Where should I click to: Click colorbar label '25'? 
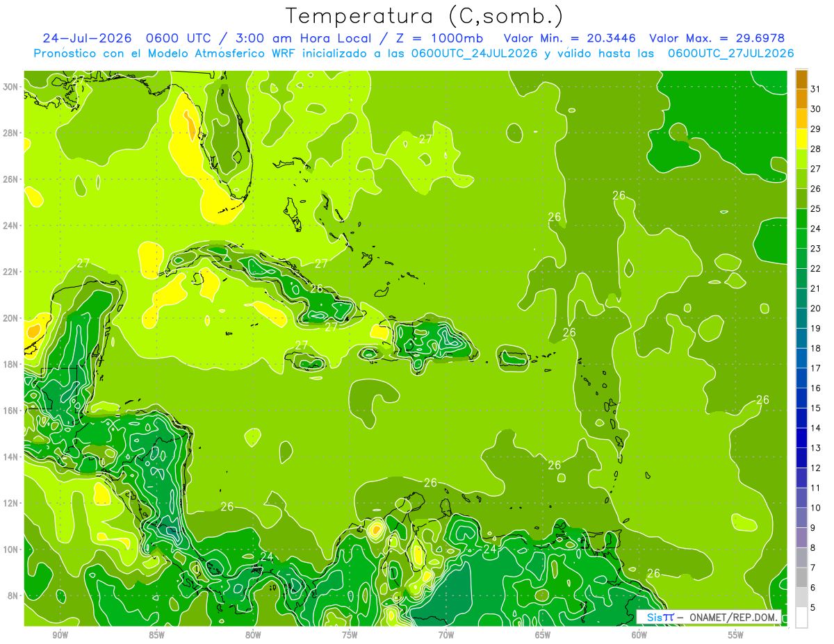point(816,208)
